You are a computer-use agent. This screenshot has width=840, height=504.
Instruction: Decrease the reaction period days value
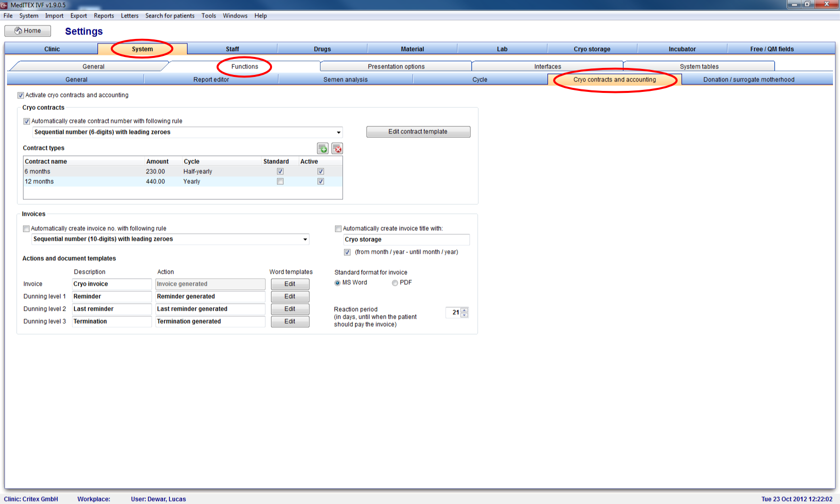pos(464,315)
